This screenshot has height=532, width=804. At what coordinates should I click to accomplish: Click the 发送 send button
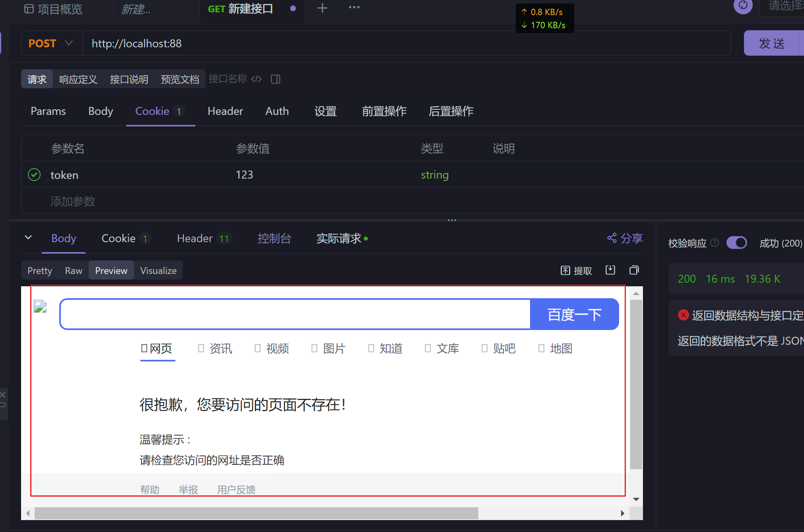(x=771, y=43)
